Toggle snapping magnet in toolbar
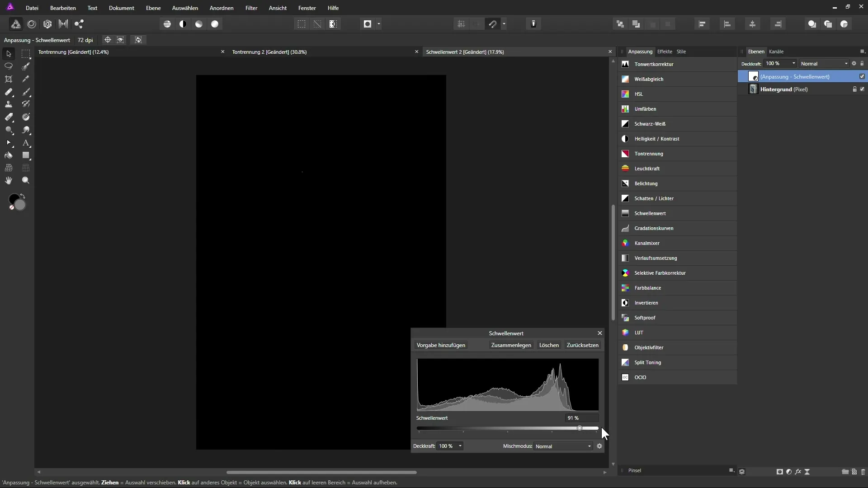Viewport: 868px width, 488px height. (x=493, y=24)
